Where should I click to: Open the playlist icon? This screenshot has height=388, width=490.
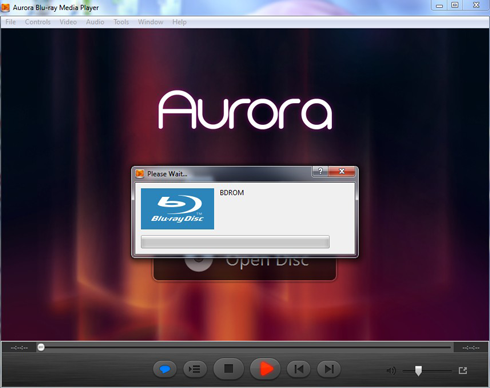pos(195,369)
